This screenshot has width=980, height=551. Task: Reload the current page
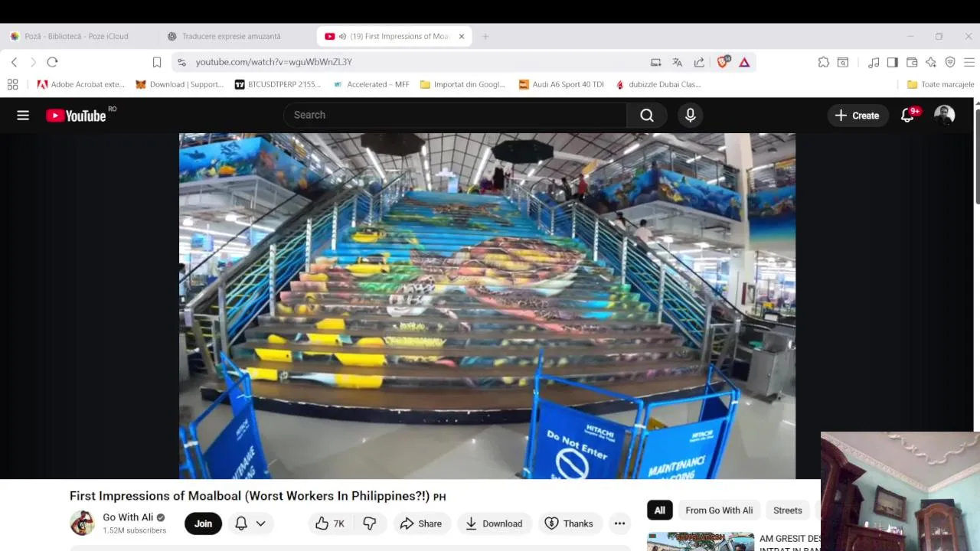coord(52,62)
